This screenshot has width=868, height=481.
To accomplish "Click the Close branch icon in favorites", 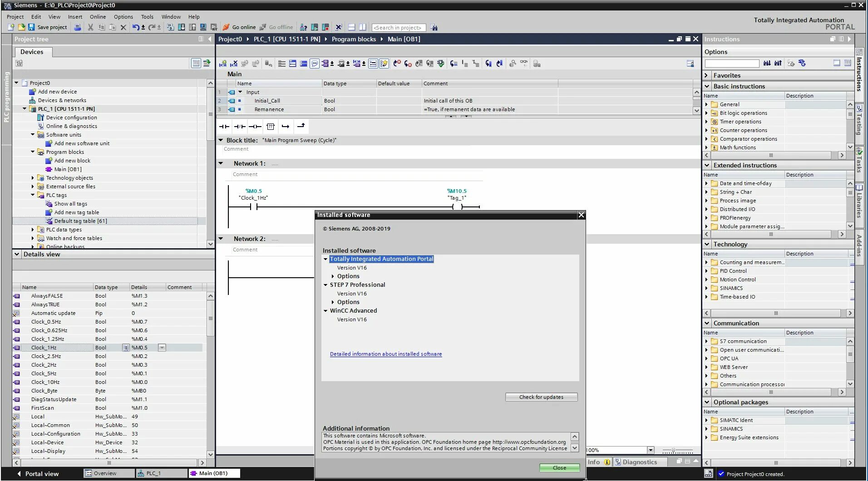I will click(x=301, y=127).
